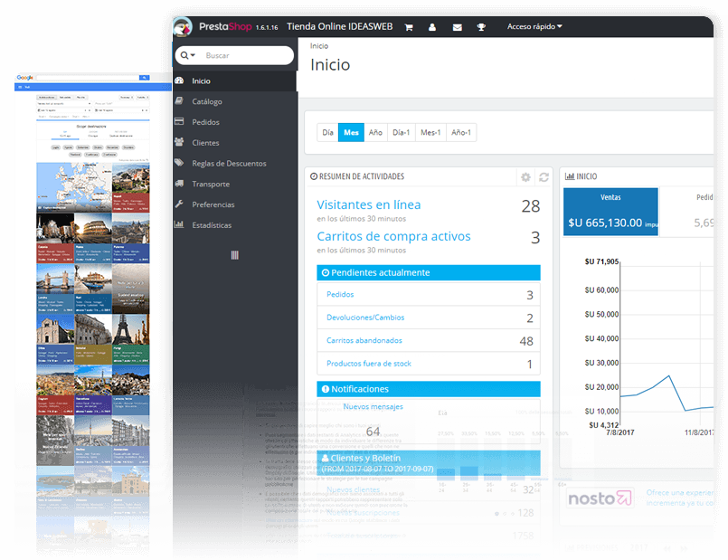Image resolution: width=728 pixels, height=560 pixels.
Task: Select the Mes date range button
Action: 351,132
